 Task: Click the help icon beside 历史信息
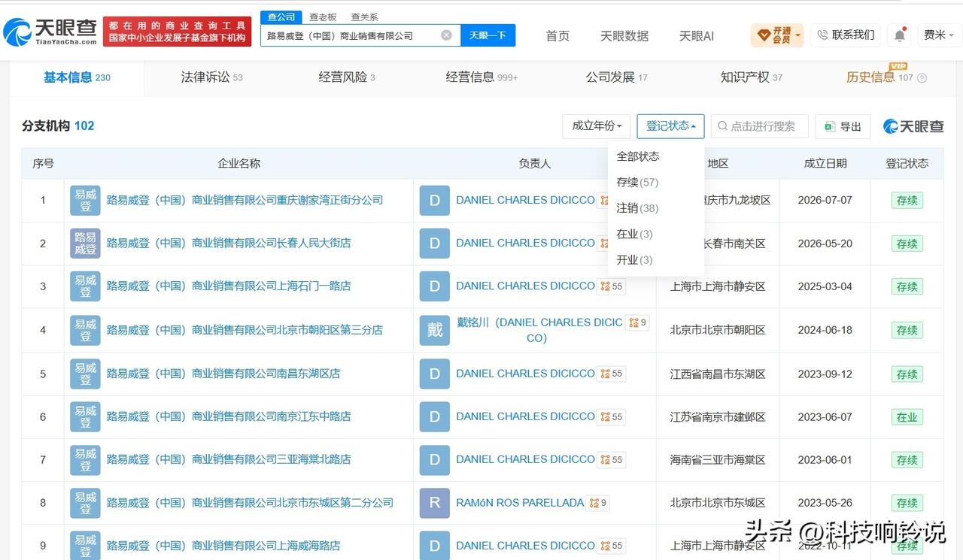[x=922, y=77]
